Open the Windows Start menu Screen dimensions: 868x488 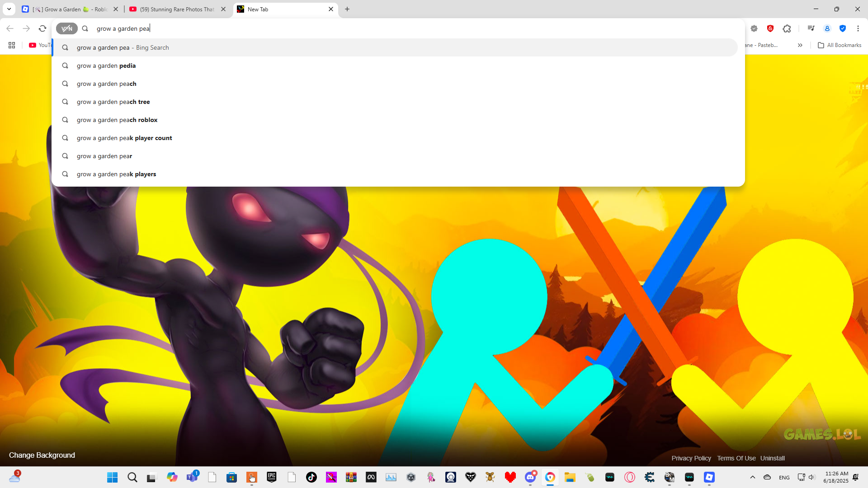113,477
